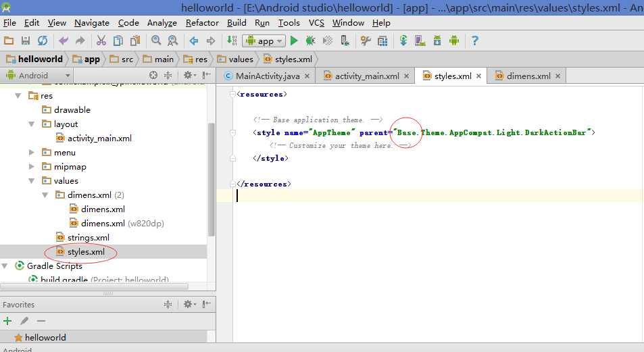Click the Paste toolbar icon
The image size is (644, 352).
[x=134, y=41]
